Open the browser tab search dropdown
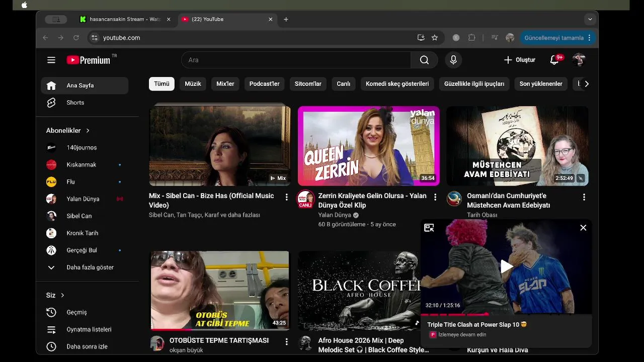The image size is (644, 362). tap(590, 19)
